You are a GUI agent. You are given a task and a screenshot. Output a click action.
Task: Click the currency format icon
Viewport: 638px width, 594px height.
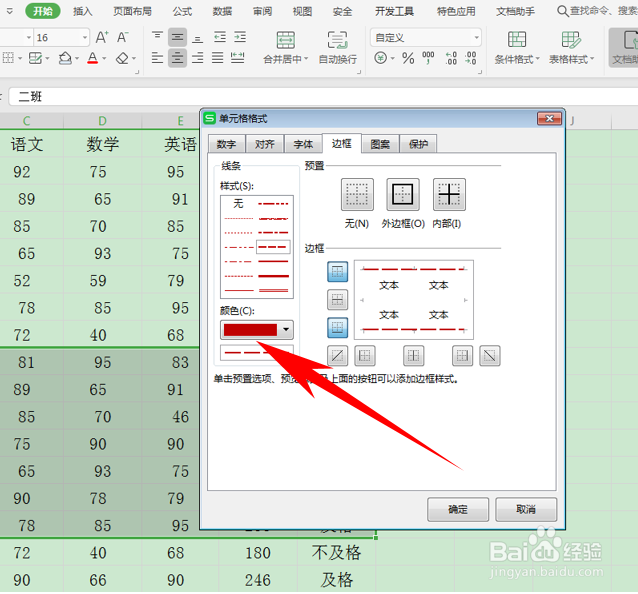pos(380,58)
